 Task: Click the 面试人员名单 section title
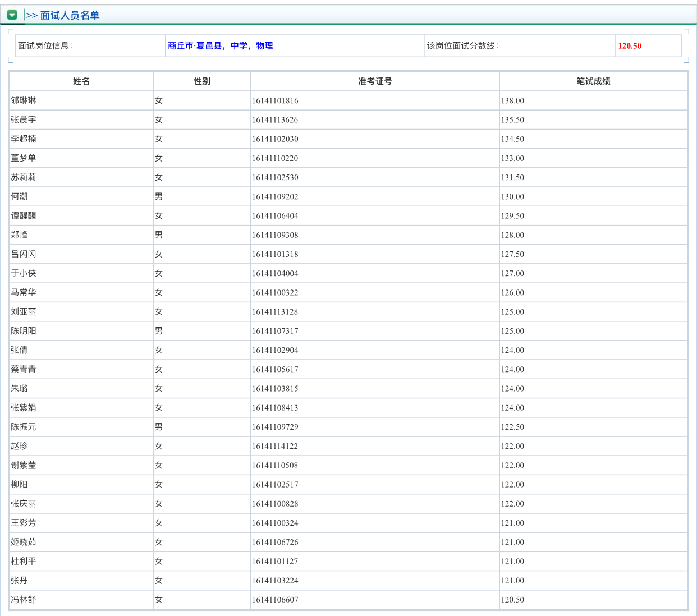pos(70,15)
